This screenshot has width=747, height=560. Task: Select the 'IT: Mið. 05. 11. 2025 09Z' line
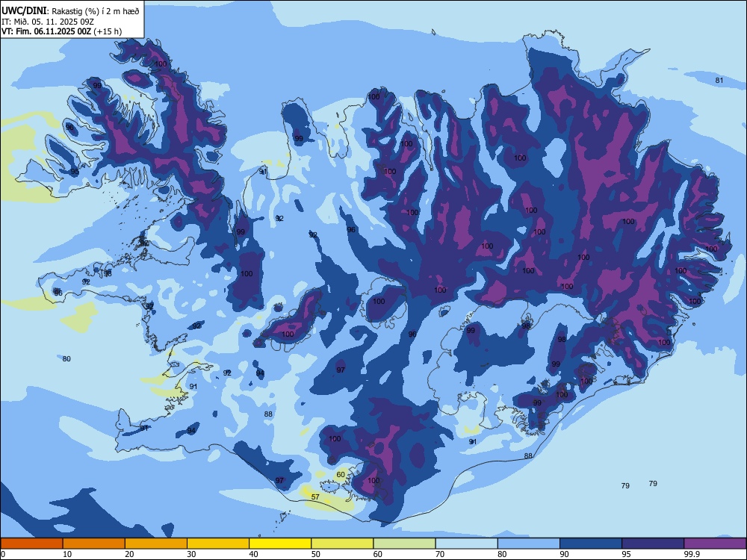point(47,22)
